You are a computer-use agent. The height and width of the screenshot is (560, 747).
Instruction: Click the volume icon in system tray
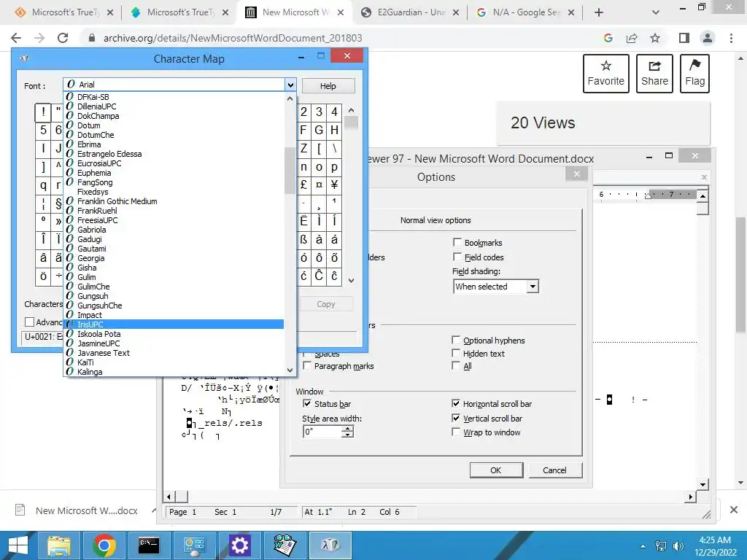pos(678,545)
